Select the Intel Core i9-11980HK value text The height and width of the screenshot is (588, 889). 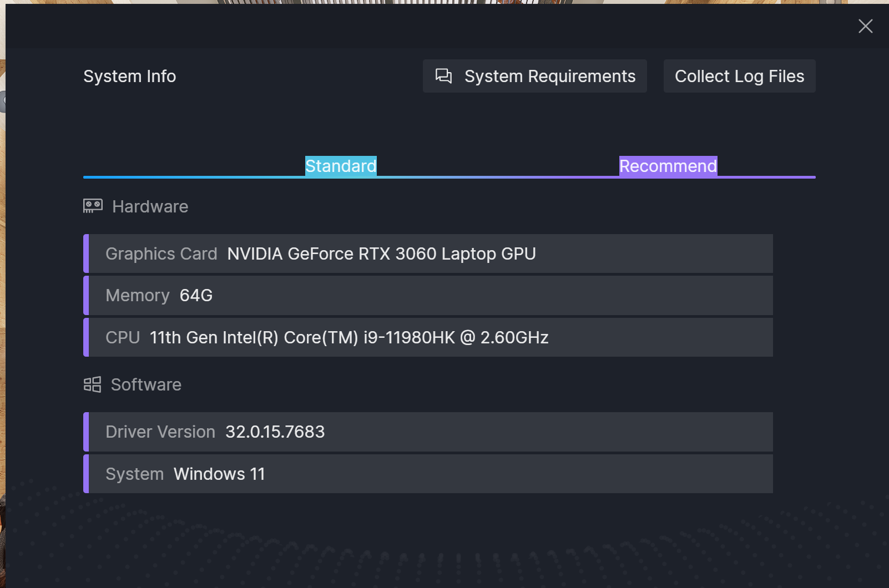[348, 337]
